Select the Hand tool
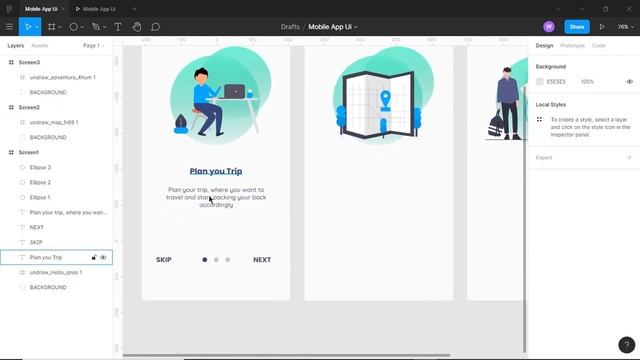The image size is (640, 360). (137, 27)
